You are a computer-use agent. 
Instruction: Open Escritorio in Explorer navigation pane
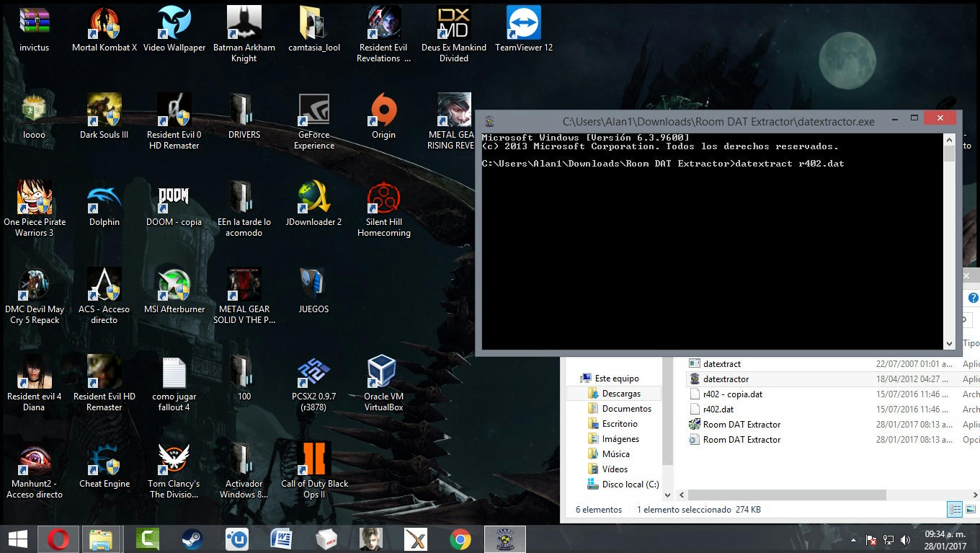point(612,424)
